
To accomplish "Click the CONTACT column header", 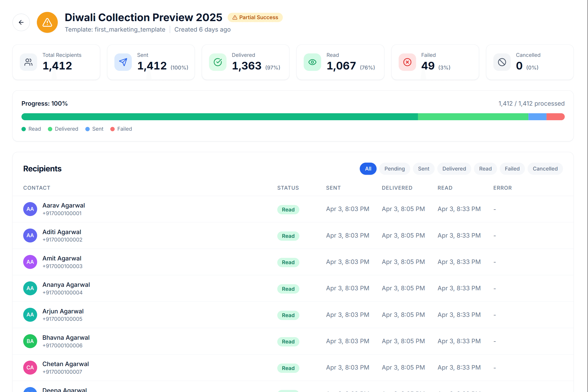I will [x=37, y=188].
